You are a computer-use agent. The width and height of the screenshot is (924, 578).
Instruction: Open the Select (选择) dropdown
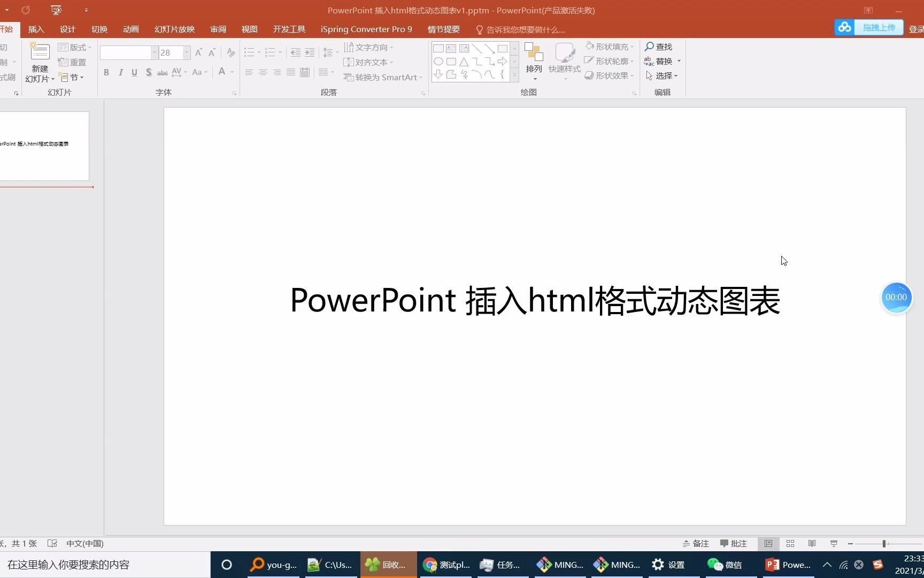coord(662,75)
